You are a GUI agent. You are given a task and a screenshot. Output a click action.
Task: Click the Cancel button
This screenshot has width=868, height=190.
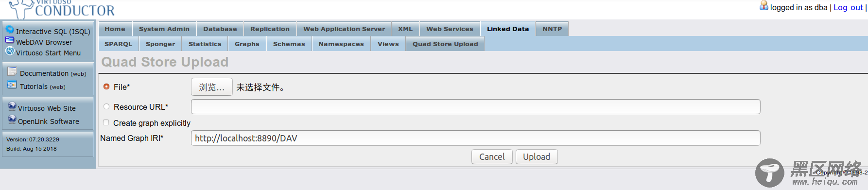[492, 156]
